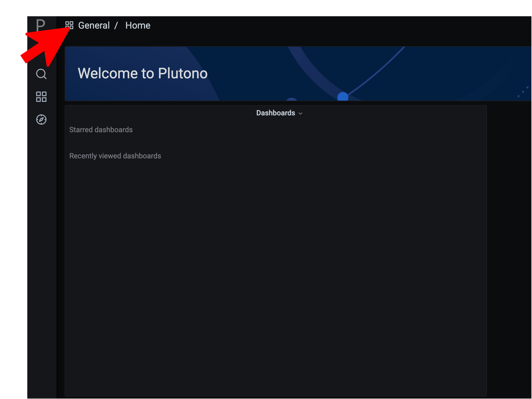Select Home in the breadcrumb
532x399 pixels.
tap(137, 25)
